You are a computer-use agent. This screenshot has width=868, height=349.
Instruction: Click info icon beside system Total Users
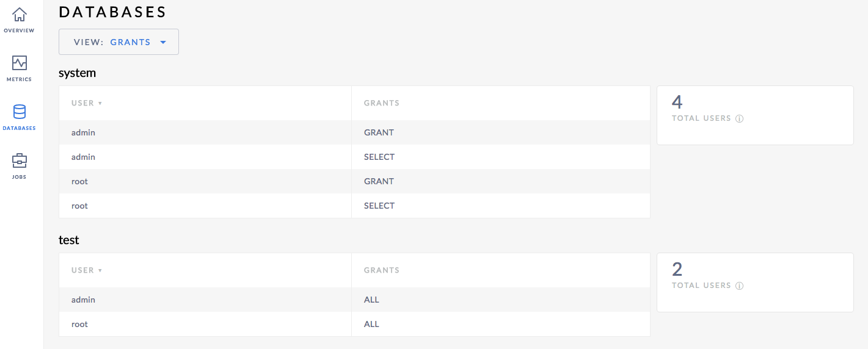pyautogui.click(x=739, y=119)
